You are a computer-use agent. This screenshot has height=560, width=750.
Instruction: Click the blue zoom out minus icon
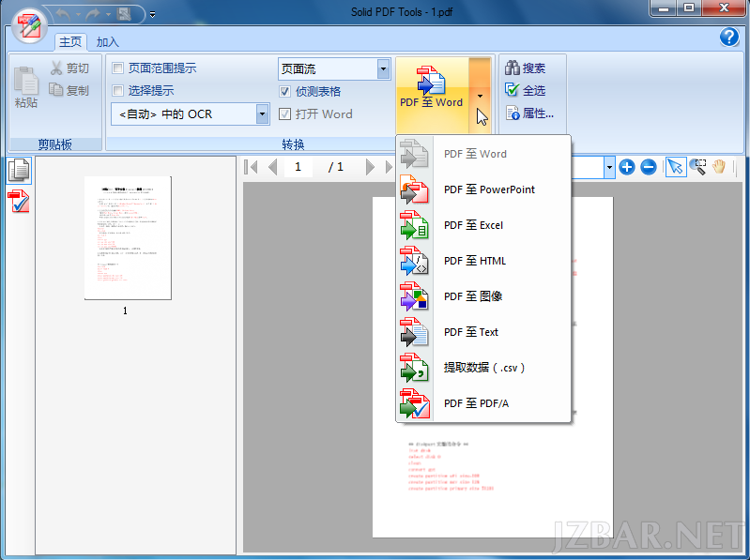pos(649,167)
